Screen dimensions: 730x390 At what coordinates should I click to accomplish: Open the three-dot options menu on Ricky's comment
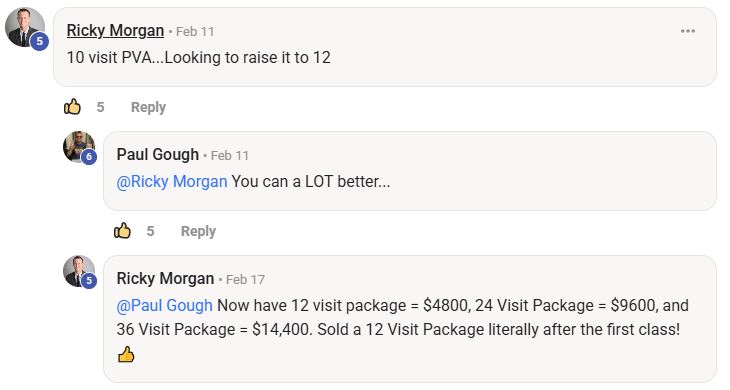tap(688, 31)
